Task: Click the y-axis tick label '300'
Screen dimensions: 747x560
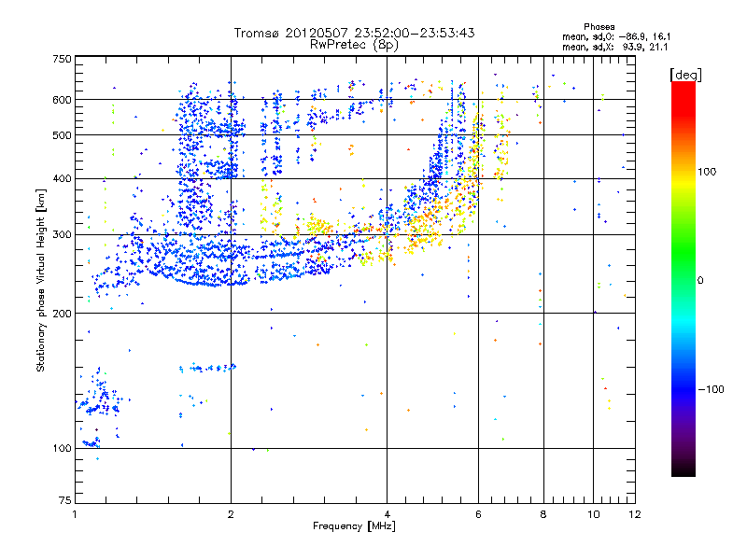Action: pos(62,235)
